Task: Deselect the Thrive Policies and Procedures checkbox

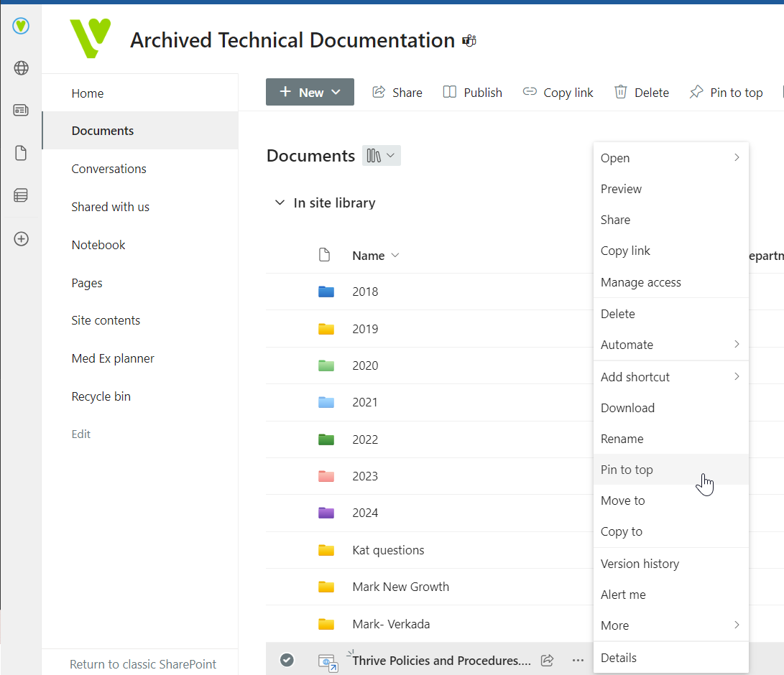Action: point(287,660)
